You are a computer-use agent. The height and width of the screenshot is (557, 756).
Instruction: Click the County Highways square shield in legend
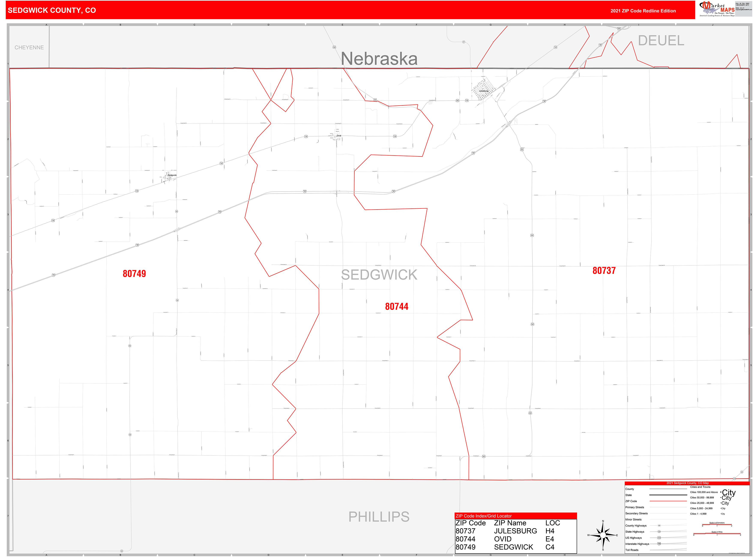(x=659, y=526)
